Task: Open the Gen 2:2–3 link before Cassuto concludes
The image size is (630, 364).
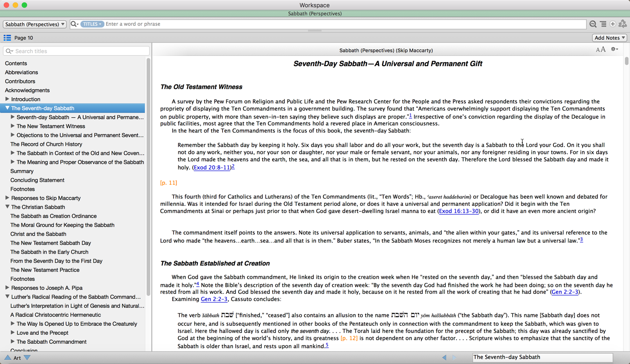Action: coord(214,299)
